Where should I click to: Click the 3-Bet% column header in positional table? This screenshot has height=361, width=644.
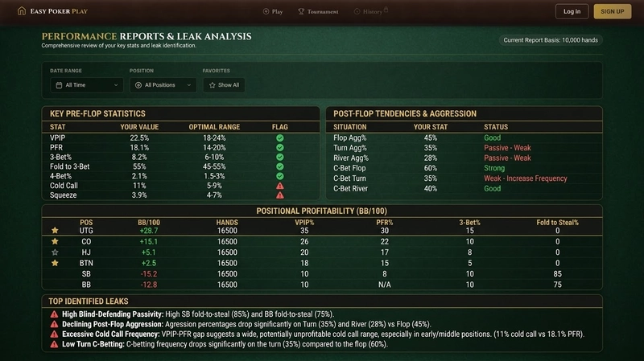tap(469, 223)
